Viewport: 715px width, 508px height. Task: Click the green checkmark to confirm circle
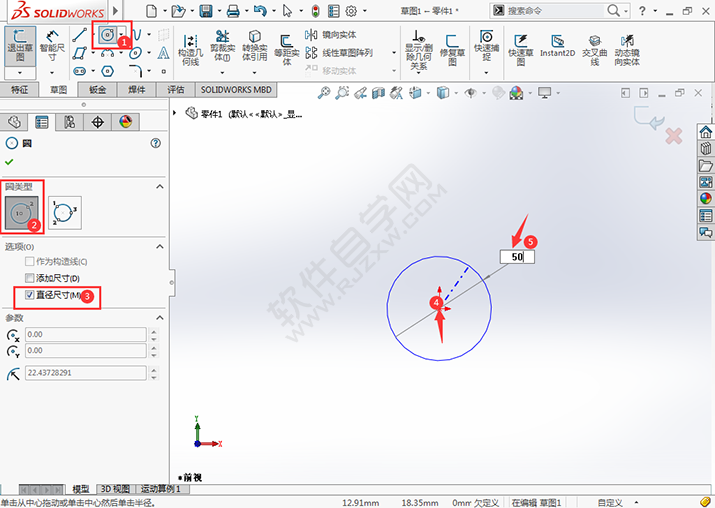10,161
